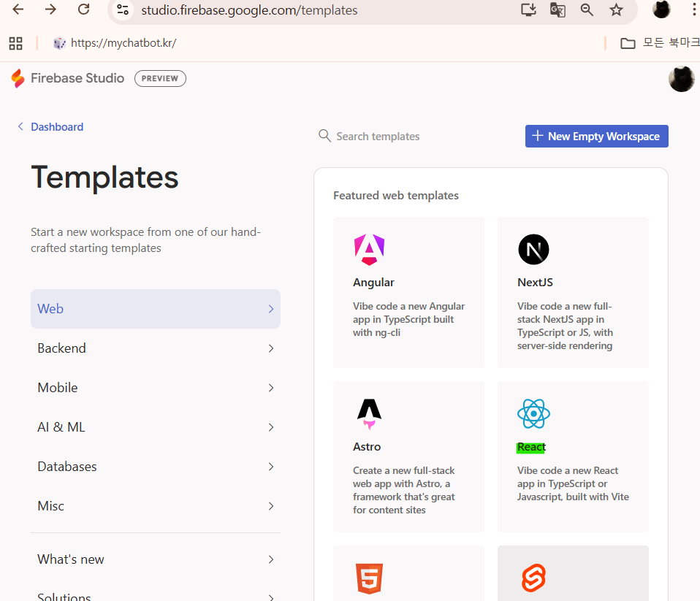The image size is (700, 601).
Task: Select the Databases category
Action: pos(156,466)
